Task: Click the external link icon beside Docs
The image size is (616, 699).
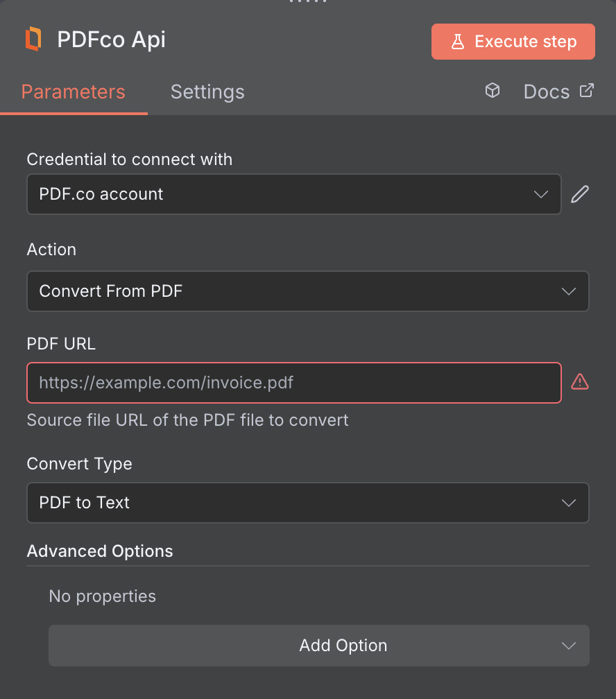Action: tap(587, 90)
